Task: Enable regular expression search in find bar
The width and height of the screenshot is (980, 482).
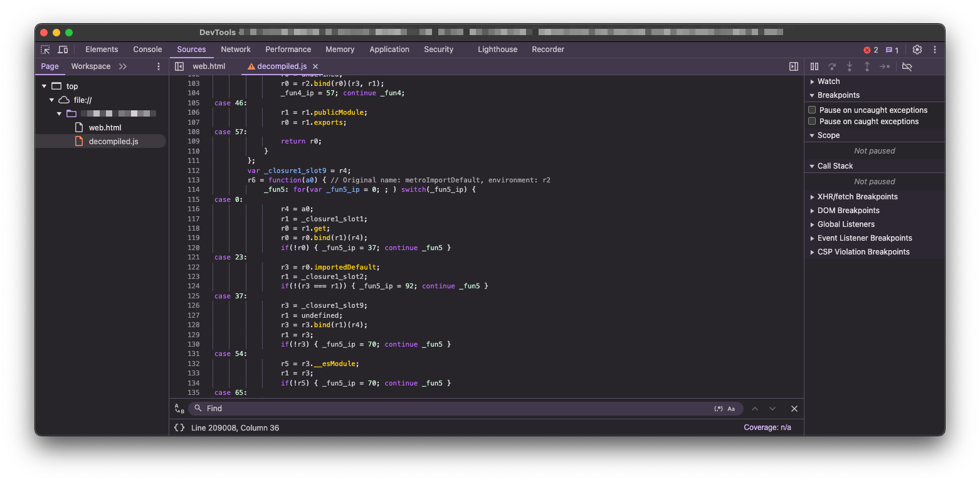Action: (719, 409)
